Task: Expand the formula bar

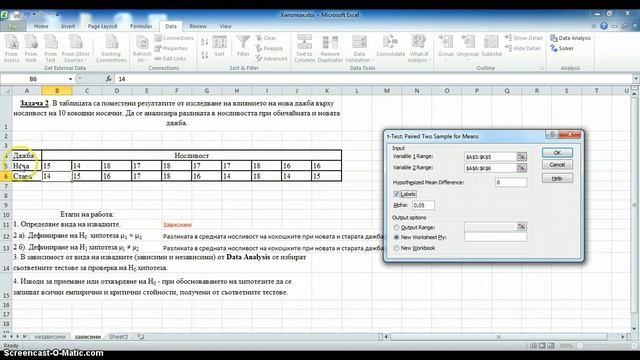Action: pos(636,78)
